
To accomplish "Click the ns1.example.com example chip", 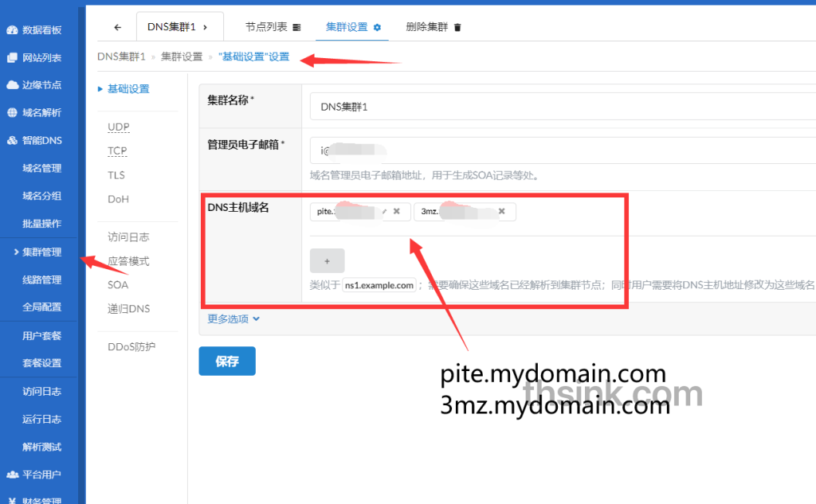I will point(379,284).
